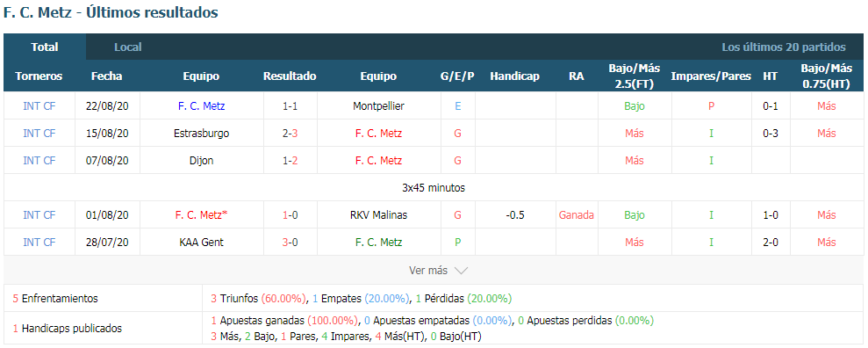868x348 pixels.
Task: Open the Montpellier team link
Action: (x=378, y=105)
